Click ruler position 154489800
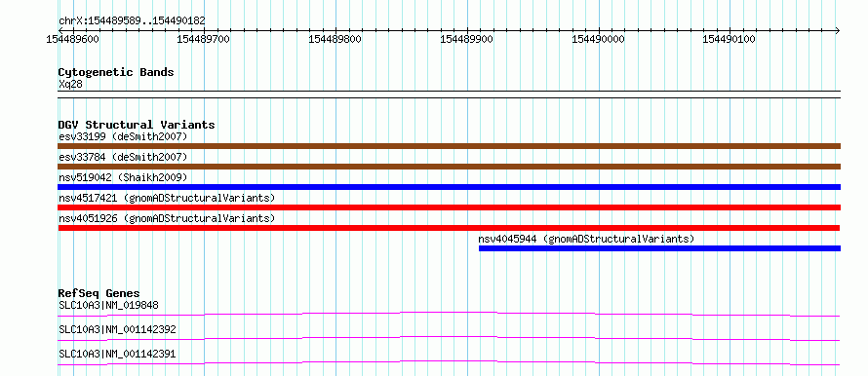 tap(335, 39)
